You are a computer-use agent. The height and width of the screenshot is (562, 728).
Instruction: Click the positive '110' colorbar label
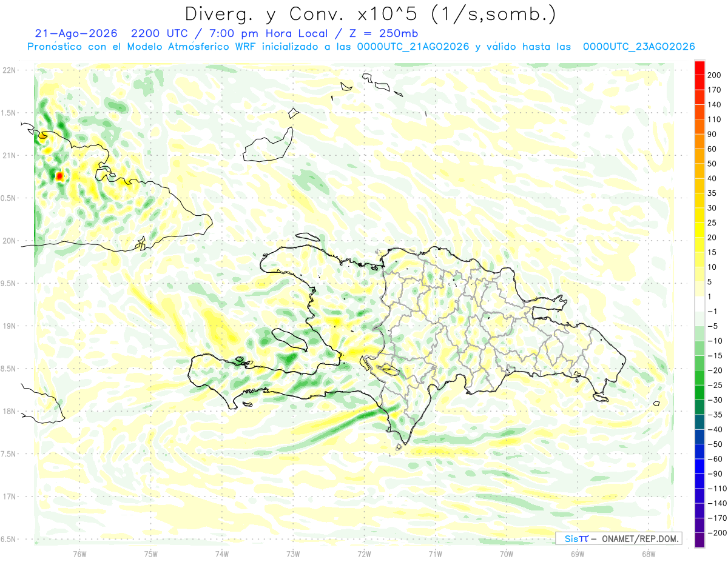click(x=714, y=119)
